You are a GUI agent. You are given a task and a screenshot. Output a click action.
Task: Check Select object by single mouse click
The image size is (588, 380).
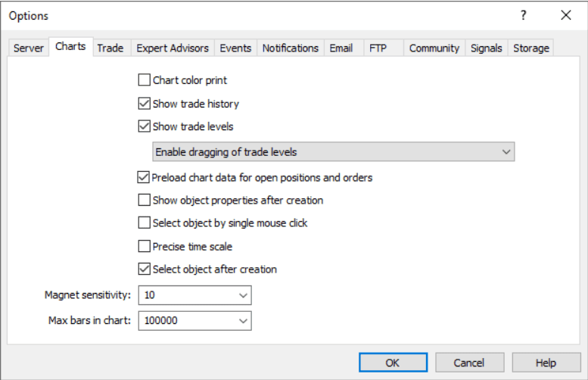(x=145, y=223)
